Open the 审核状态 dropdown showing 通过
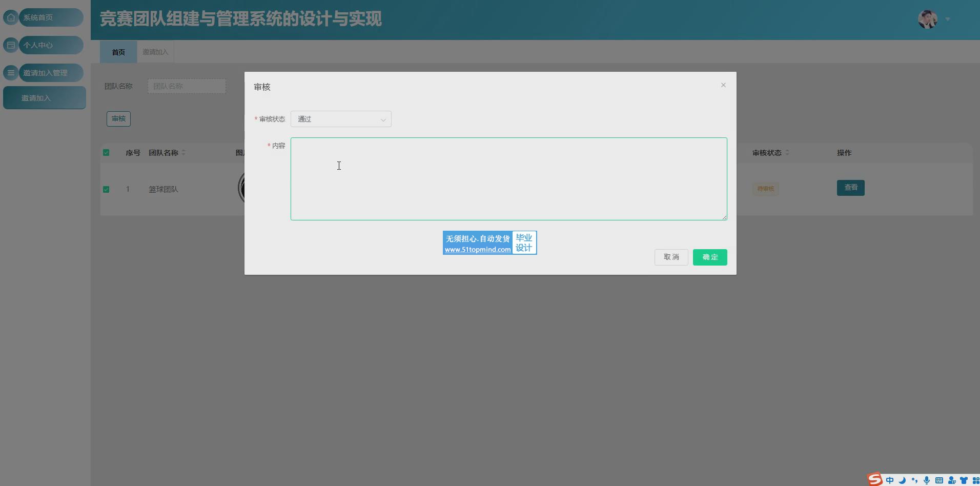 (x=341, y=119)
